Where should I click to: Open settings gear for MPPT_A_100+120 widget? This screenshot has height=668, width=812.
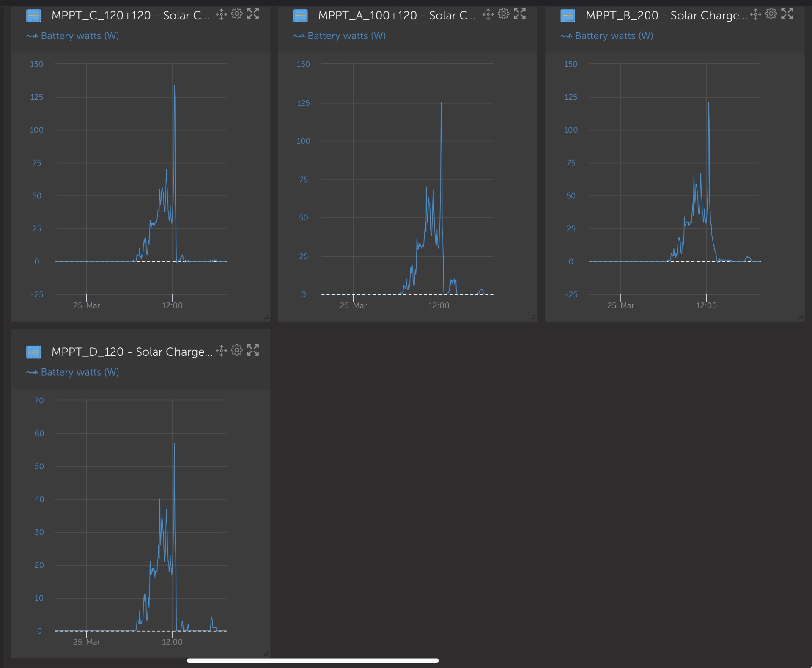503,14
